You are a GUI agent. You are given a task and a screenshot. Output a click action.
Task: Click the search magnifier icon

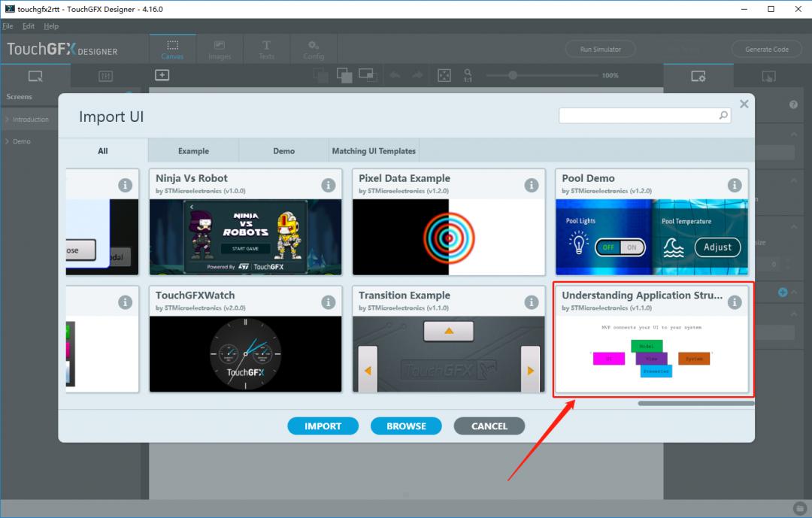[723, 116]
